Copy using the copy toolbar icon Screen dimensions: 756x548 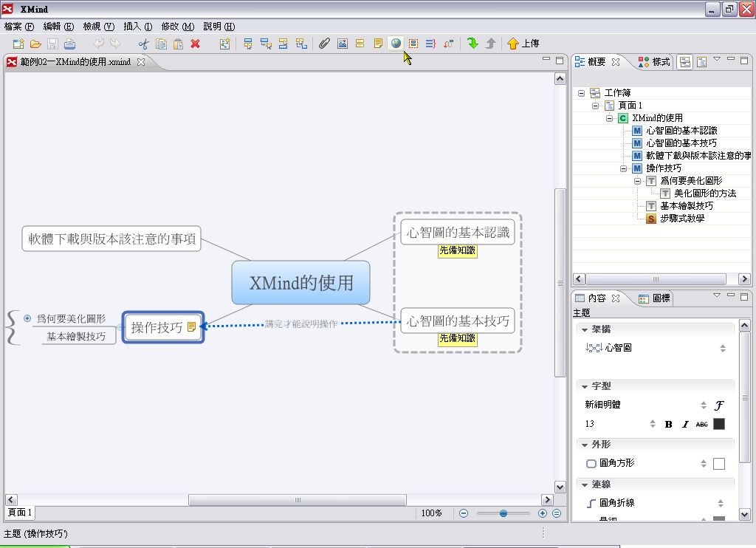[161, 44]
